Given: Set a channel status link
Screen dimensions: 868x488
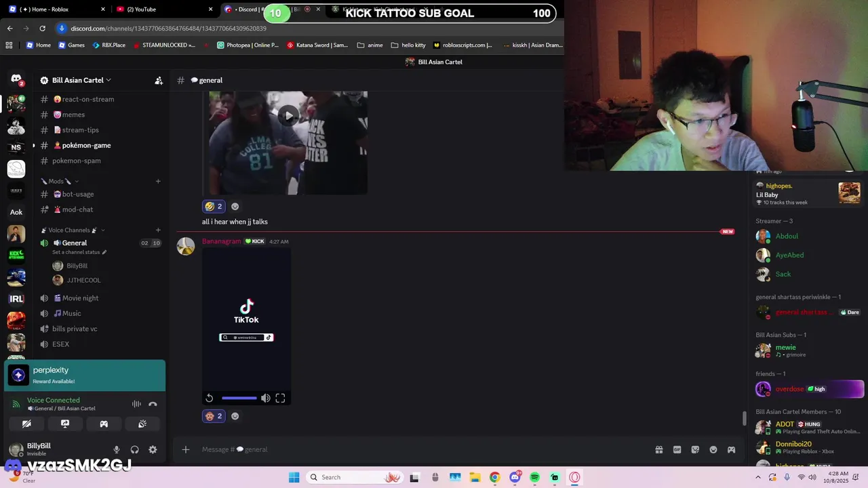Looking at the screenshot, I should 79,252.
